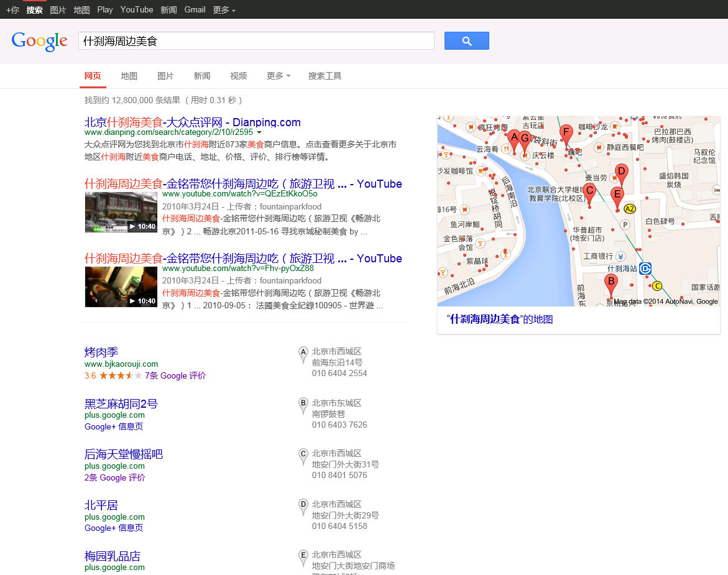Click the star rating for 烤肉季

tap(120, 375)
